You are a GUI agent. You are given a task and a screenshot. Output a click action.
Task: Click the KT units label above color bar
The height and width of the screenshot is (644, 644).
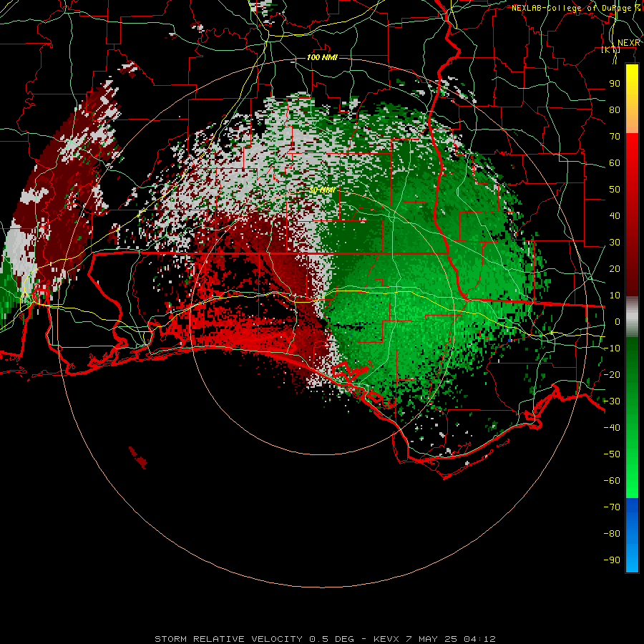pos(611,50)
